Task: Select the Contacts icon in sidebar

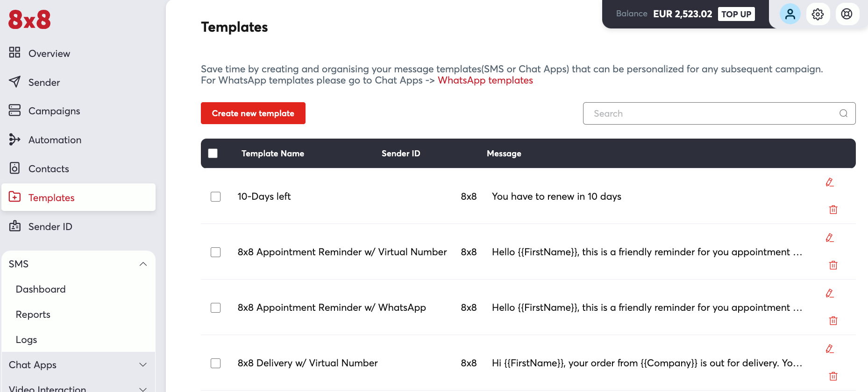Action: click(14, 168)
